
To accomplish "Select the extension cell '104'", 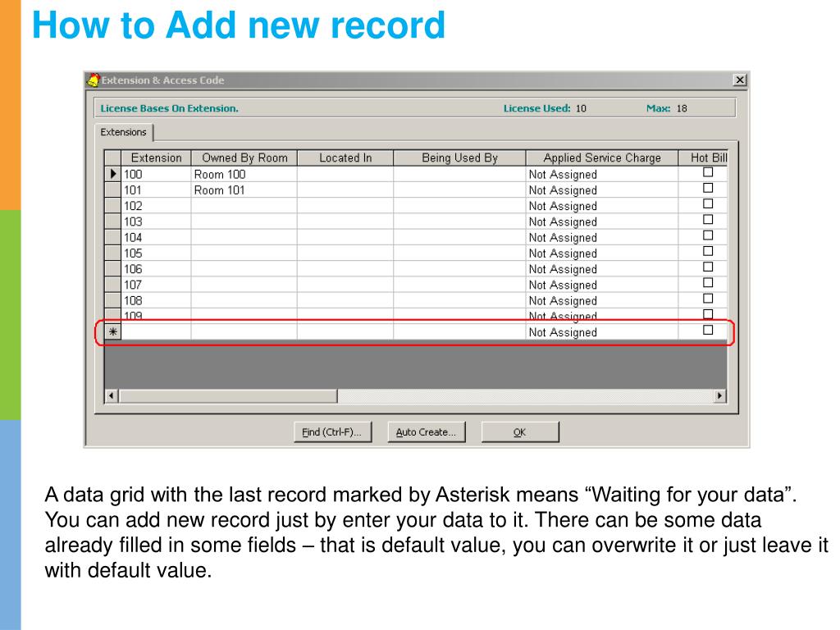I will point(156,237).
